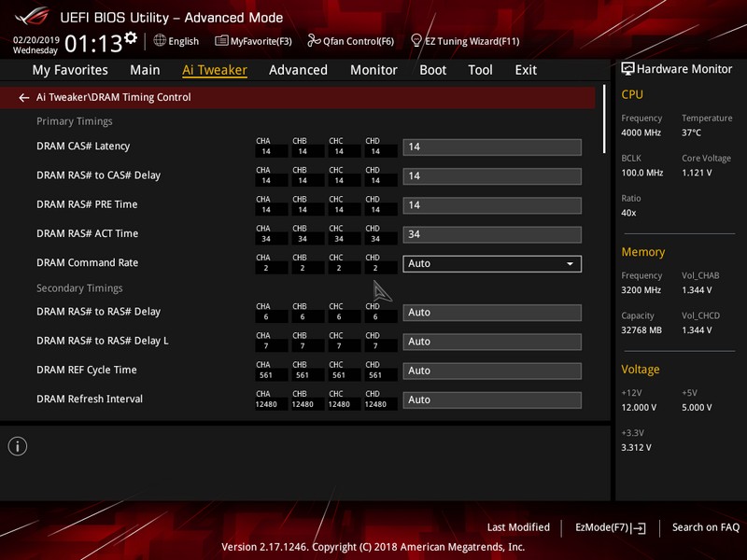
Task: Start EZ Tuning Wizard(F11) bulb icon
Action: click(416, 41)
